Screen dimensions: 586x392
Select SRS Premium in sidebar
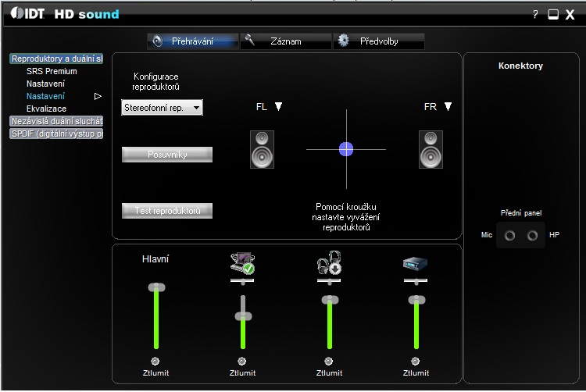(x=52, y=71)
